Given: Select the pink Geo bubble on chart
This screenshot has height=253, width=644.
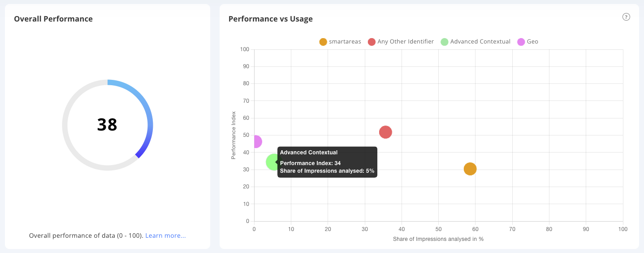Looking at the screenshot, I should (256, 142).
